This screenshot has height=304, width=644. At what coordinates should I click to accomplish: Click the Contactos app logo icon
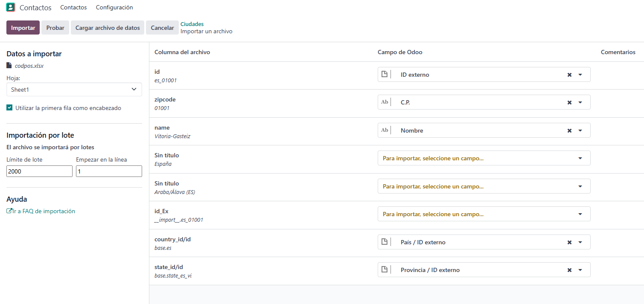tap(10, 7)
